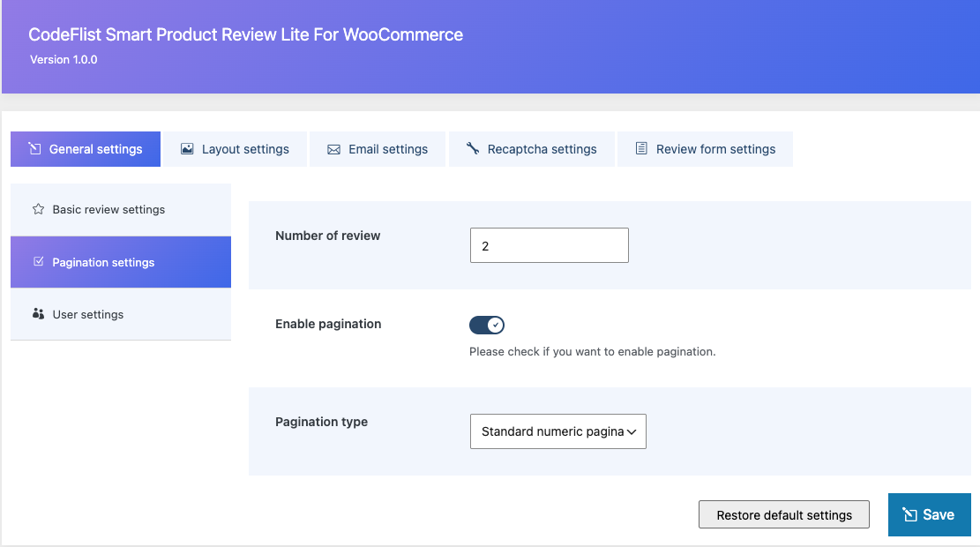This screenshot has width=980, height=547.
Task: Click the document icon on Review form settings
Action: pyautogui.click(x=641, y=148)
